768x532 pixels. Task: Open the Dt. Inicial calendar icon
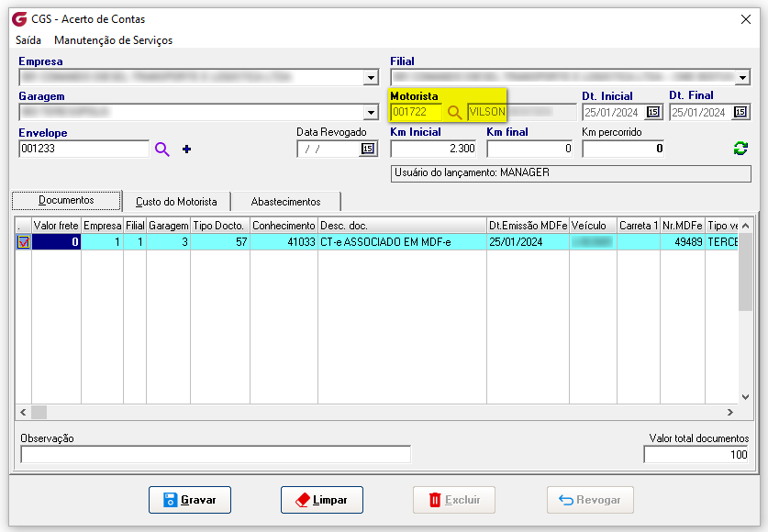(653, 112)
